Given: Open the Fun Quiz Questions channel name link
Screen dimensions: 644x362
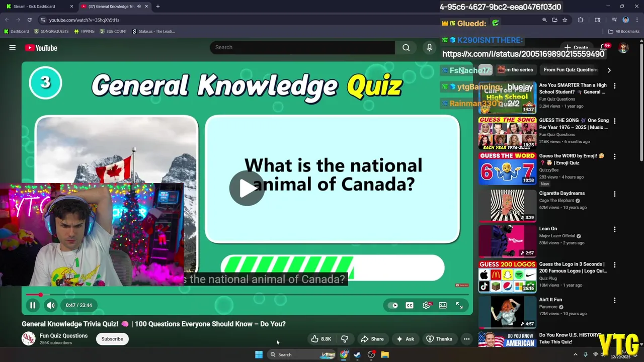Looking at the screenshot, I should tap(63, 336).
